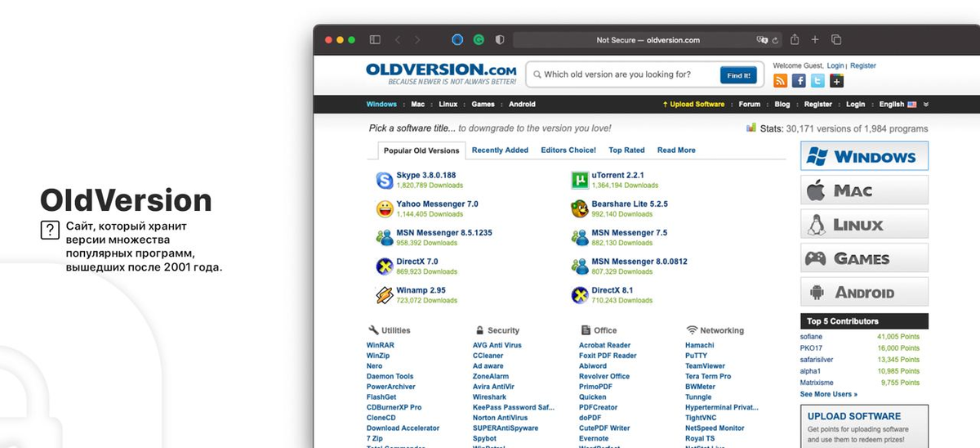Click the uTorrent 2.2.1 title
Screen dimensions: 980x448
618,175
